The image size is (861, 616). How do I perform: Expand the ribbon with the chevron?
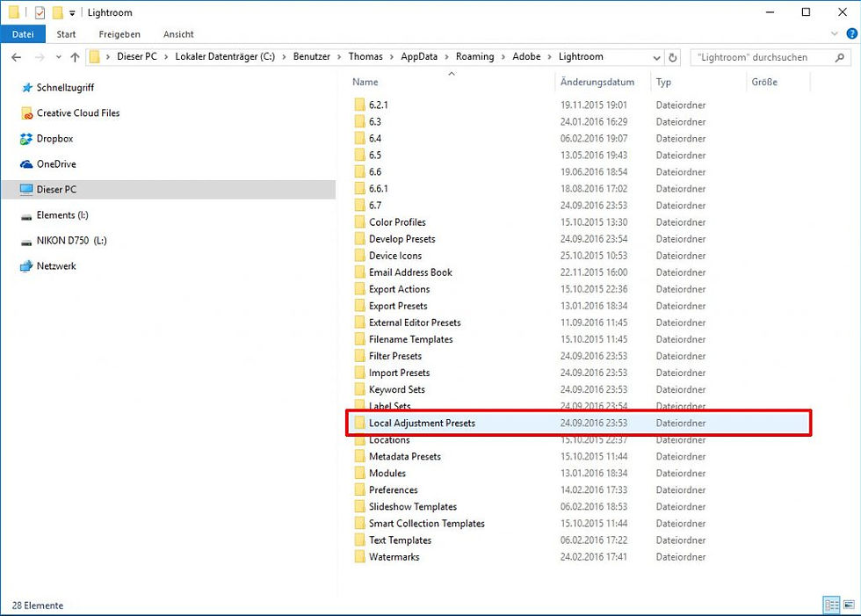click(x=835, y=34)
